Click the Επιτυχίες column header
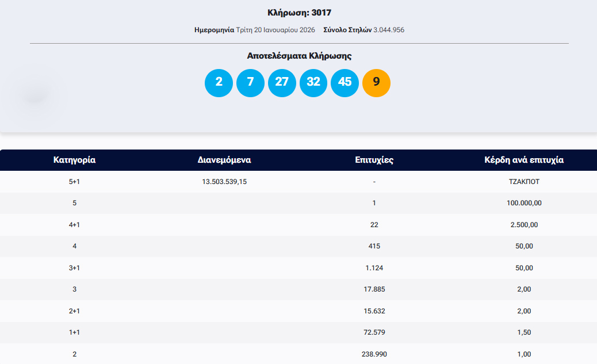Viewport: 597px width, 364px height. pyautogui.click(x=374, y=160)
